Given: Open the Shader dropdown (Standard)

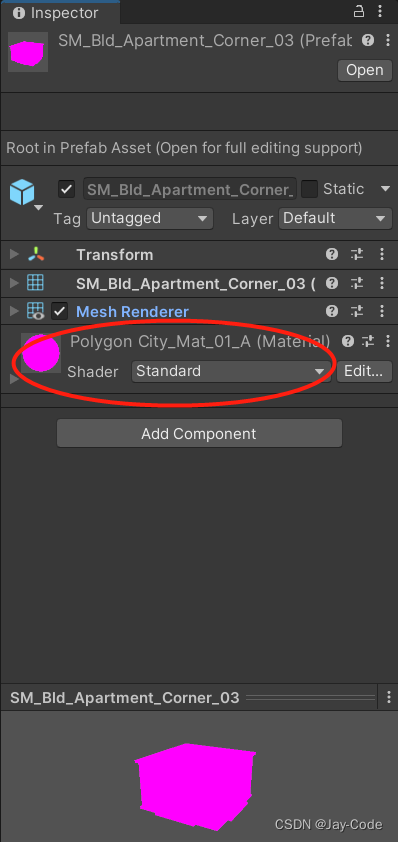Looking at the screenshot, I should click(x=231, y=371).
